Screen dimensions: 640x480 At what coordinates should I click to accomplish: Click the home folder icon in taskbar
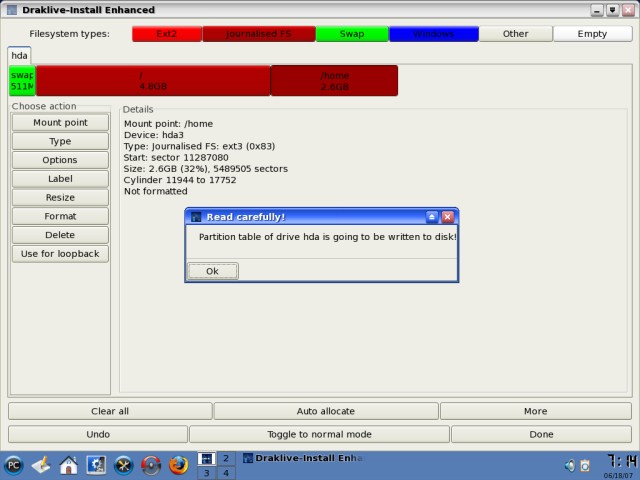pos(69,465)
